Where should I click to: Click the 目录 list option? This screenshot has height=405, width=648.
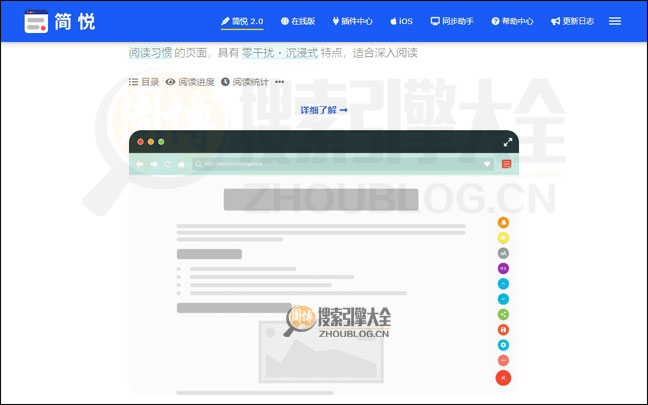pyautogui.click(x=144, y=82)
